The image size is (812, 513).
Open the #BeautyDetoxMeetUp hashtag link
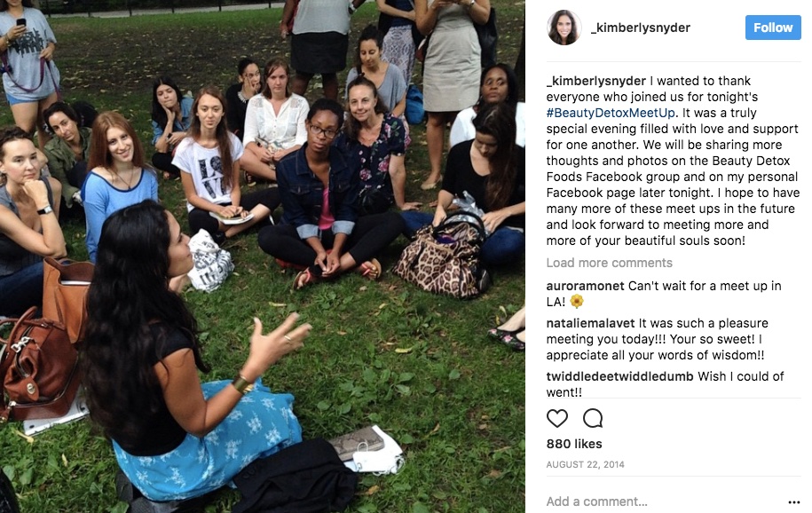coord(611,113)
